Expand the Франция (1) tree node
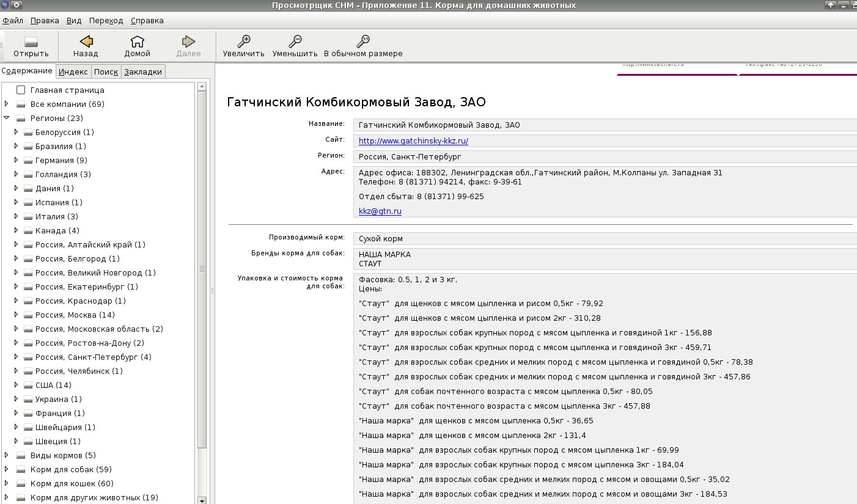Image resolution: width=857 pixels, height=504 pixels. [x=17, y=413]
